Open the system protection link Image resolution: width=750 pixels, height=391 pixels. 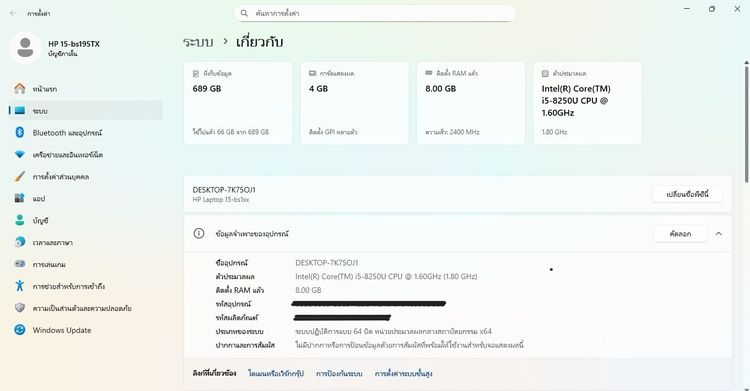tap(339, 373)
